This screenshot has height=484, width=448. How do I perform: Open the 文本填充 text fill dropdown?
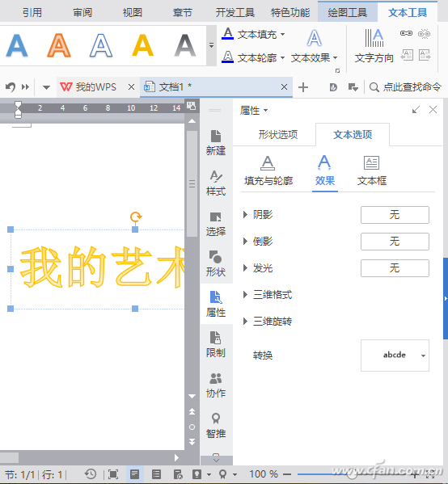[253, 34]
